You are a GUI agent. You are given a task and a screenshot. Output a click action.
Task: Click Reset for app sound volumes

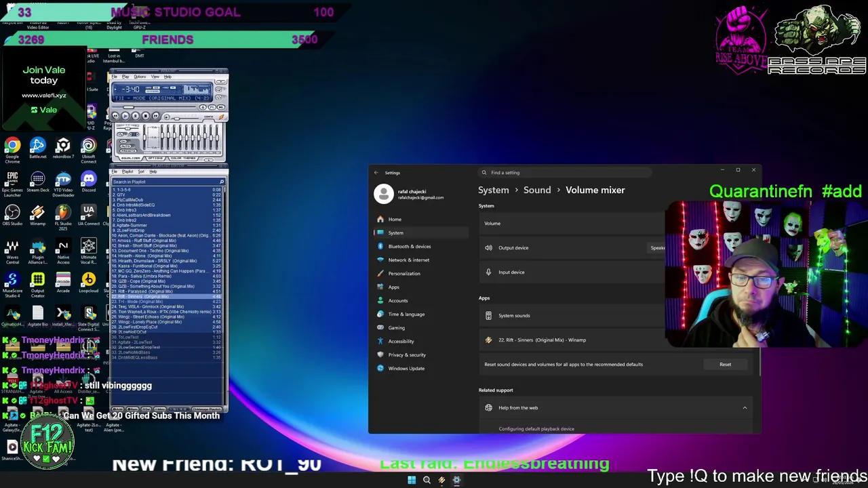click(x=725, y=365)
